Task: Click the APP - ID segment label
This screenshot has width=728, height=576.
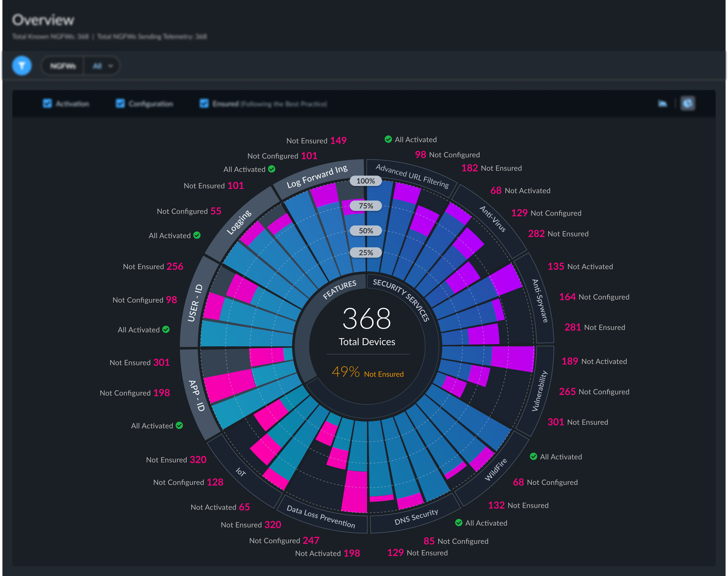Action: pyautogui.click(x=197, y=395)
